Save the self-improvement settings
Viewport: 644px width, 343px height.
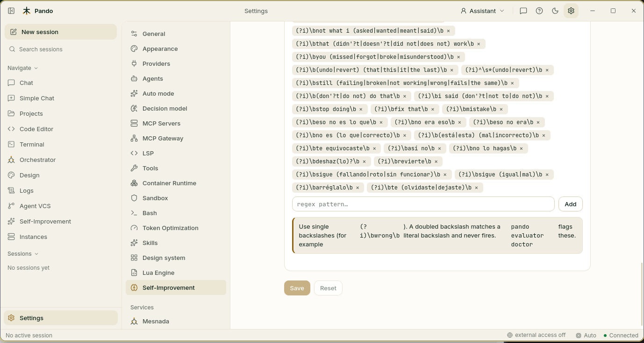297,288
